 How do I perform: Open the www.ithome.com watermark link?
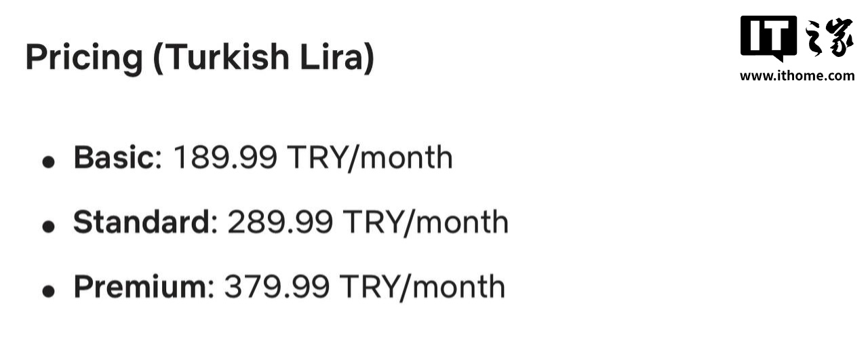(797, 76)
